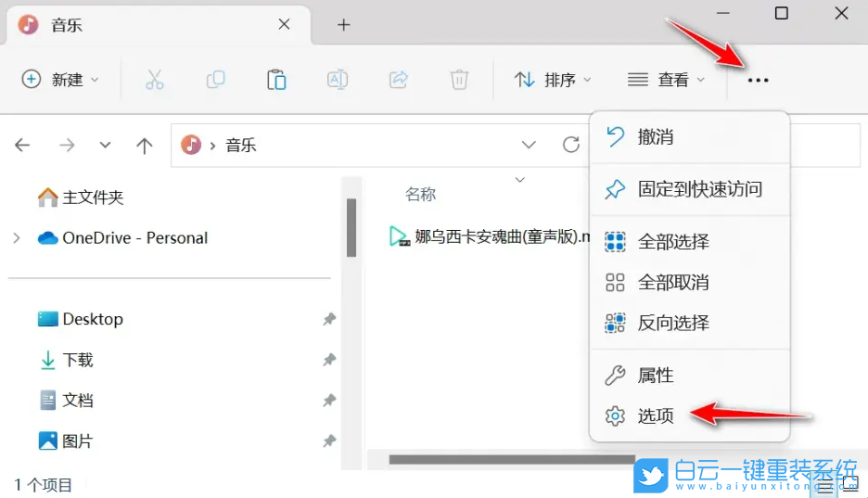Viewport: 868px width, 498px height.
Task: Open the 新建 dropdown
Action: [x=60, y=80]
